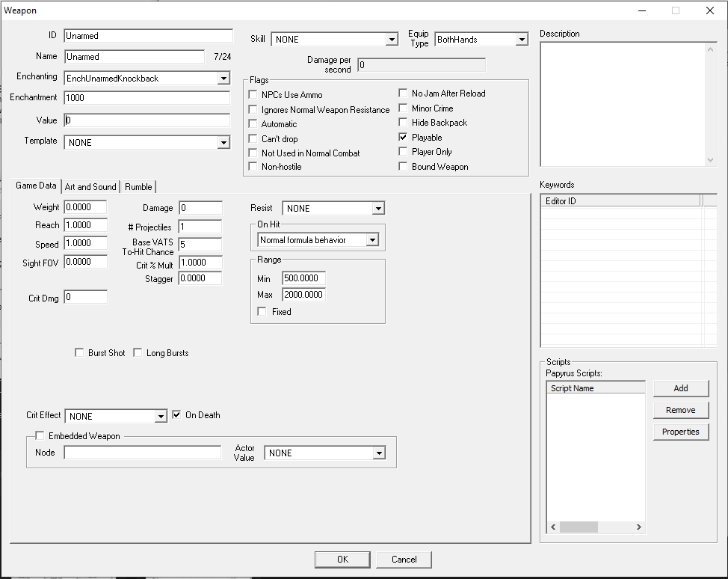Click the Embedded Weapon Node field
This screenshot has width=728, height=579.
click(x=143, y=453)
